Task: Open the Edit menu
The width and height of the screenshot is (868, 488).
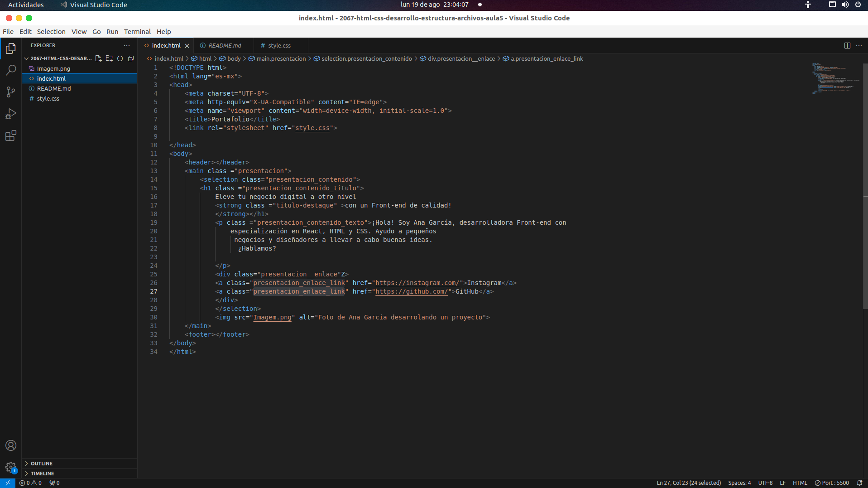Action: (x=25, y=32)
